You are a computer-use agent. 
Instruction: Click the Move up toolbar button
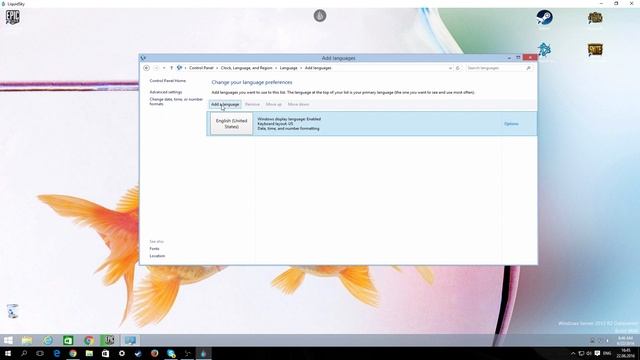point(273,104)
